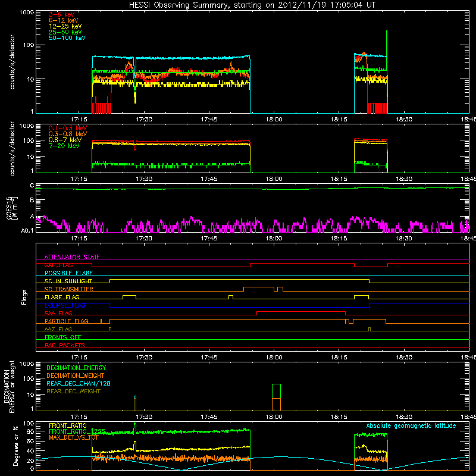Click the REAR_DEC_WEIGHT legend label

73,392
